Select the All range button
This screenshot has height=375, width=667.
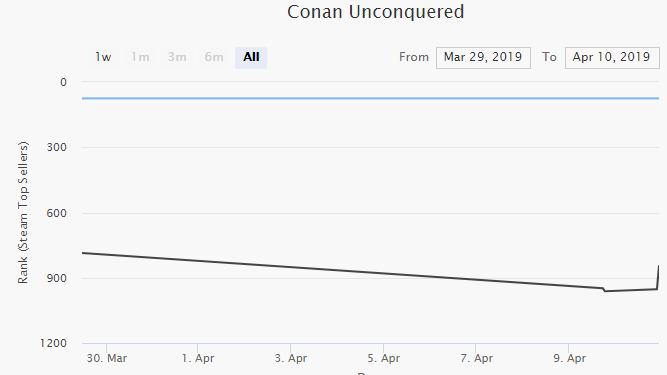coord(251,57)
